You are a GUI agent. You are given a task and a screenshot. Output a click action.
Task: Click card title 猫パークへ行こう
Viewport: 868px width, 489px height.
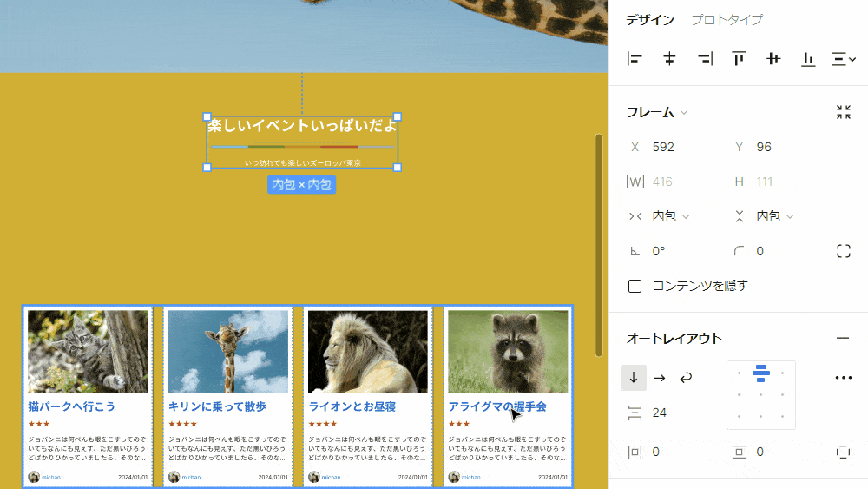[72, 407]
